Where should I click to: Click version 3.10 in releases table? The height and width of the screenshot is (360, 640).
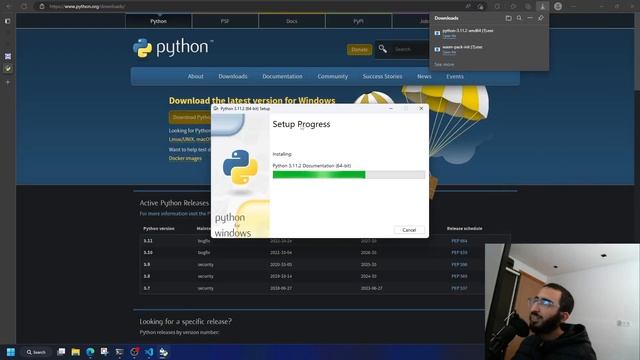(148, 253)
